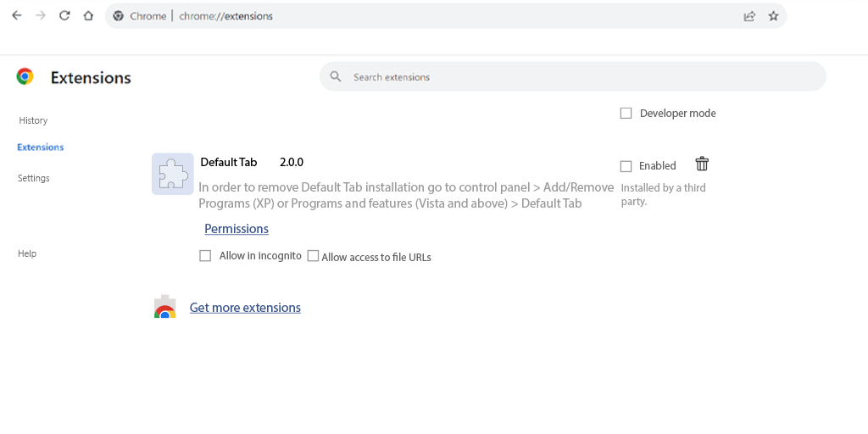Open Settings from the sidebar
The width and height of the screenshot is (868, 434).
click(x=34, y=178)
